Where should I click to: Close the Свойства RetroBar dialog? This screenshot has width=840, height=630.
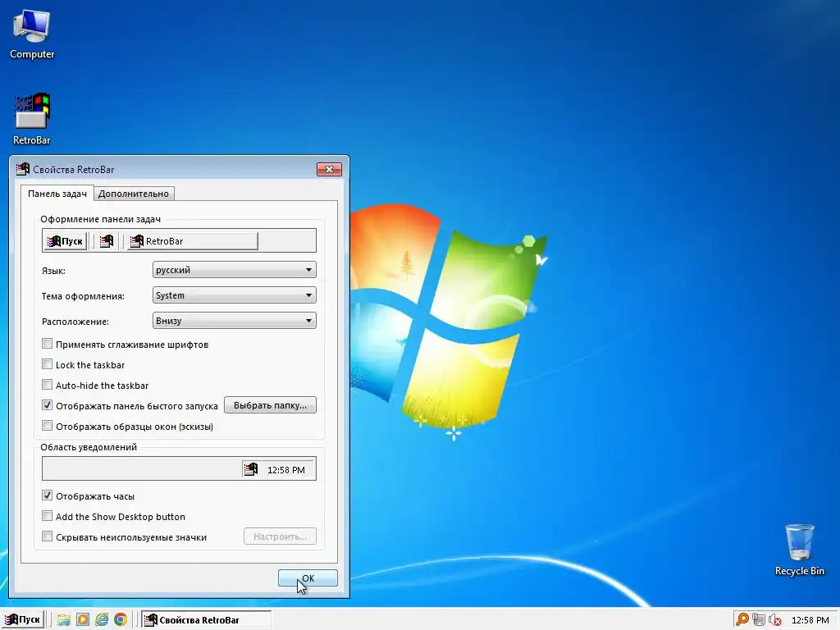329,169
